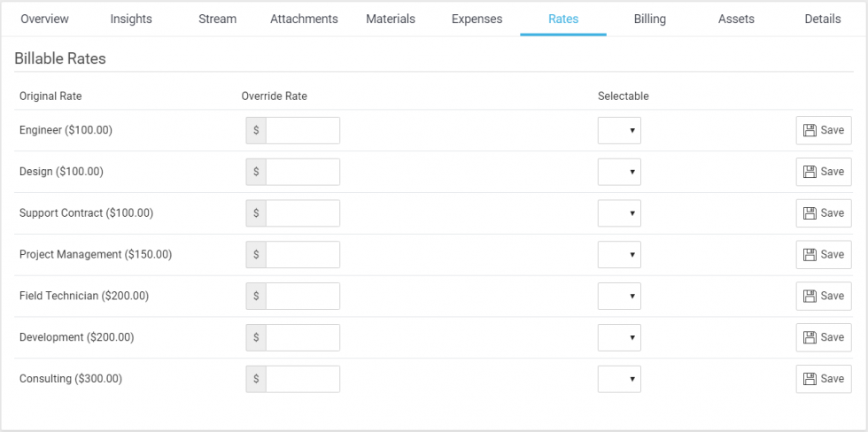This screenshot has height=432, width=868.
Task: Open the Assets tab
Action: pos(737,19)
